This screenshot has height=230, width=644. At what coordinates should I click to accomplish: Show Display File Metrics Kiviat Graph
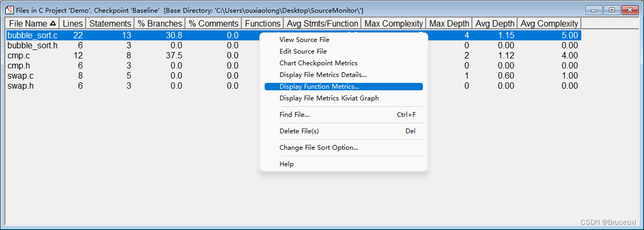tap(329, 98)
